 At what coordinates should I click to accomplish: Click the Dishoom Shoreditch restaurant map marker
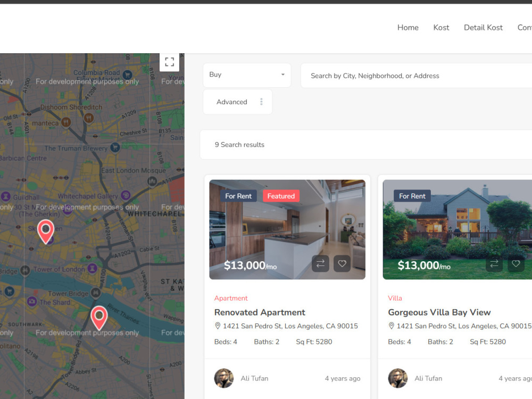89,118
